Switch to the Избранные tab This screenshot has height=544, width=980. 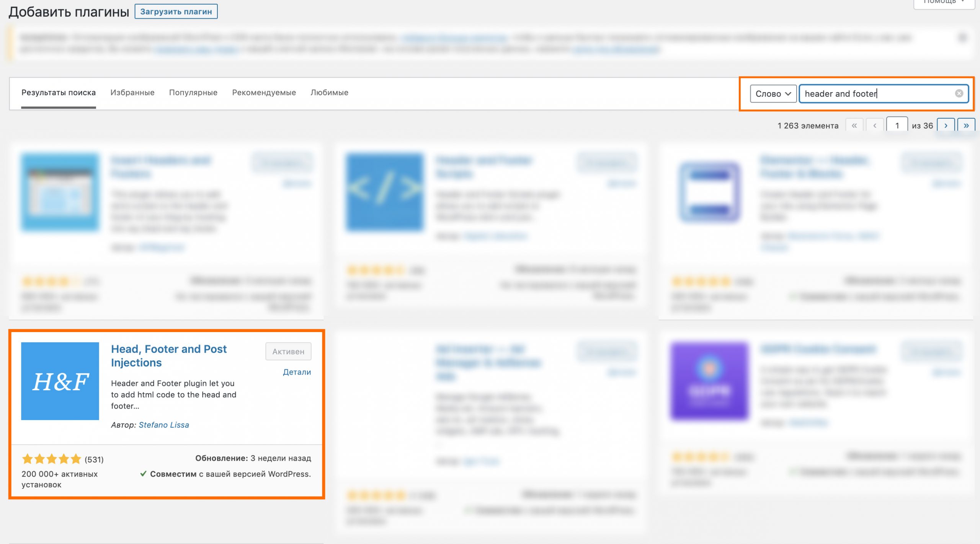click(x=132, y=93)
